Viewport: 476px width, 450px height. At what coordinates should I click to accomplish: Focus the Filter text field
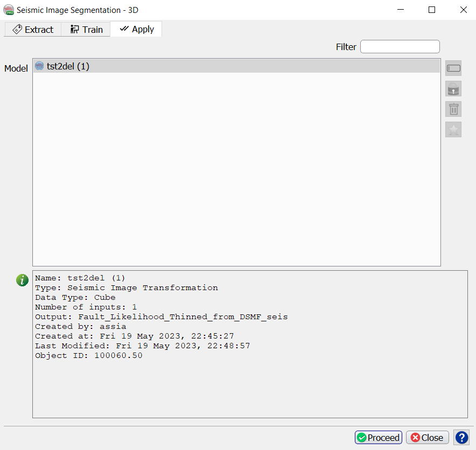coord(400,47)
